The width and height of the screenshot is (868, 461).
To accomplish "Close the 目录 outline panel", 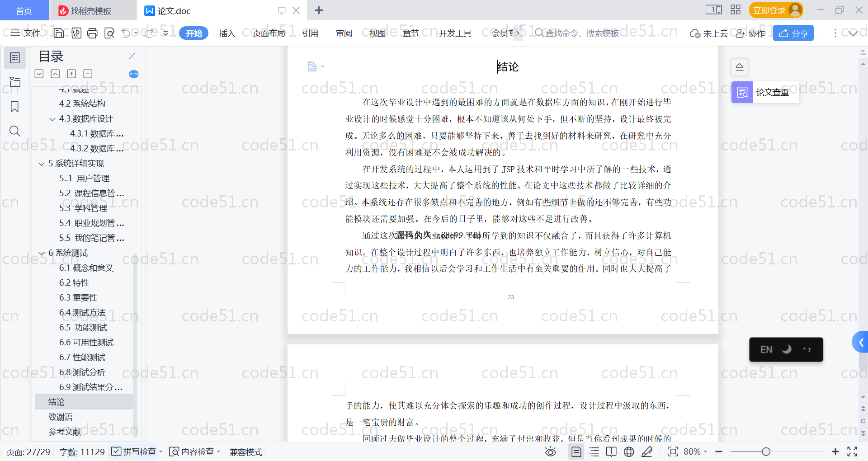I will (132, 56).
